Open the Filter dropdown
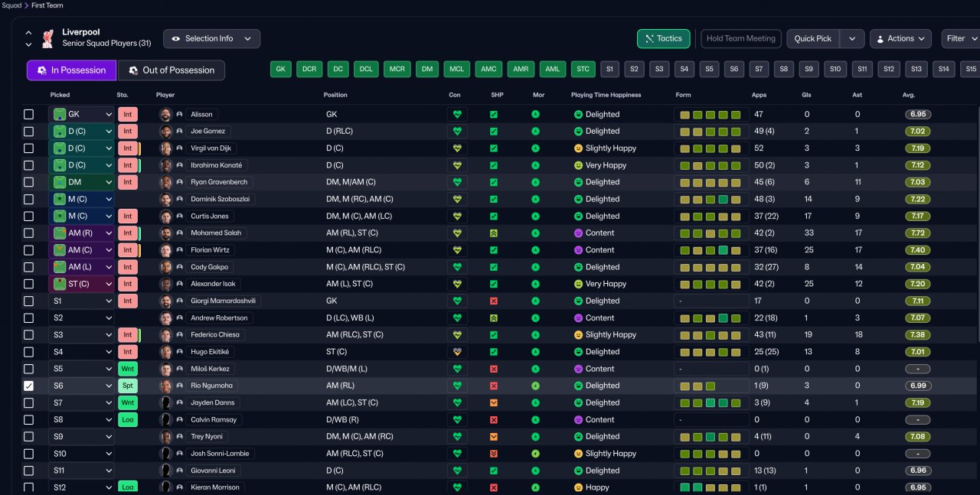This screenshot has width=980, height=495. [962, 39]
